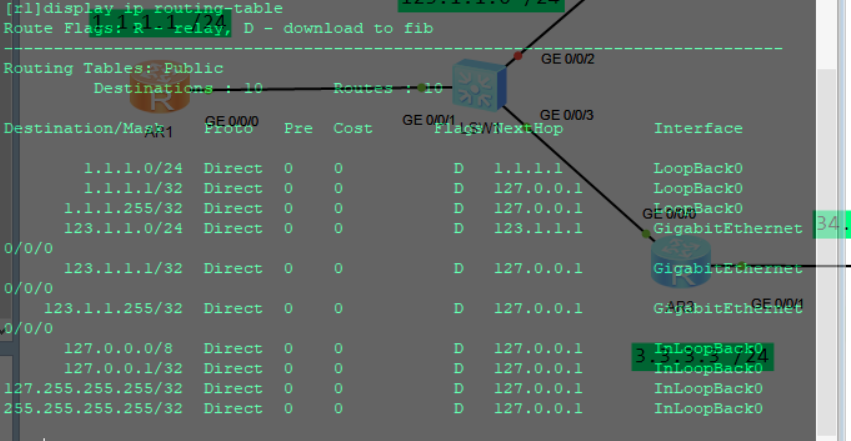Viewport: 851px width, 441px height.
Task: Select the partially visible green 34. label
Action: (x=831, y=224)
